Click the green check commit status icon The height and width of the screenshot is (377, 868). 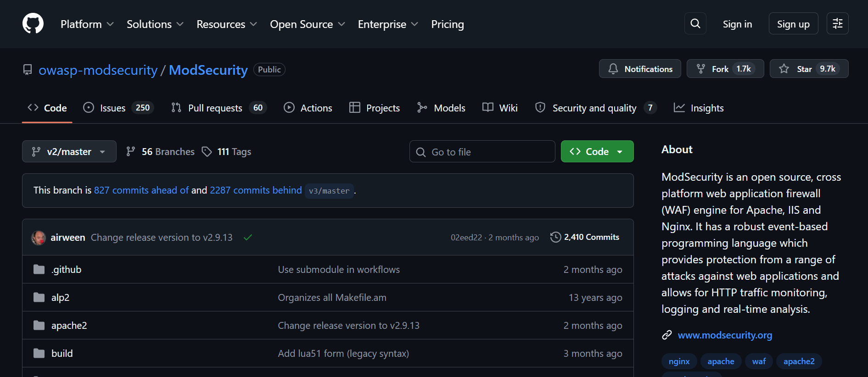click(248, 238)
